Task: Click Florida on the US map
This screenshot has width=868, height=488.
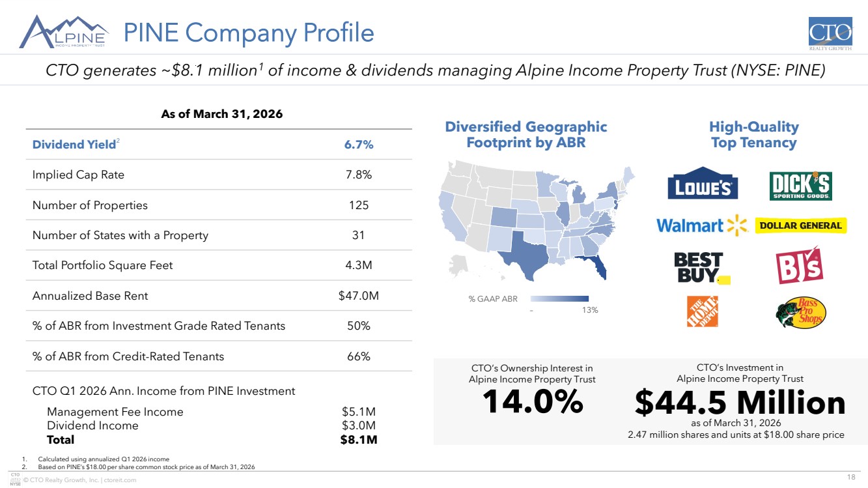Action: click(596, 267)
